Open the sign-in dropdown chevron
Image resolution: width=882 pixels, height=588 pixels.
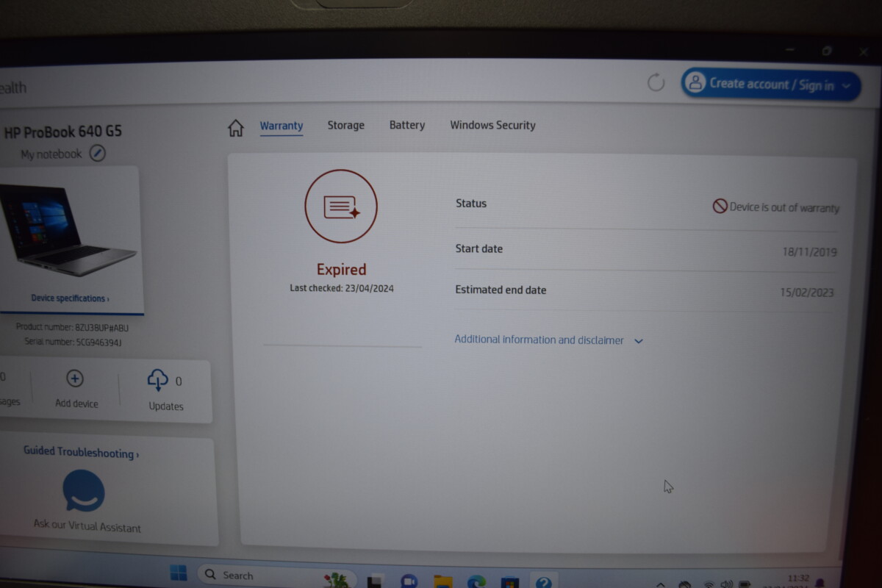pyautogui.click(x=847, y=86)
